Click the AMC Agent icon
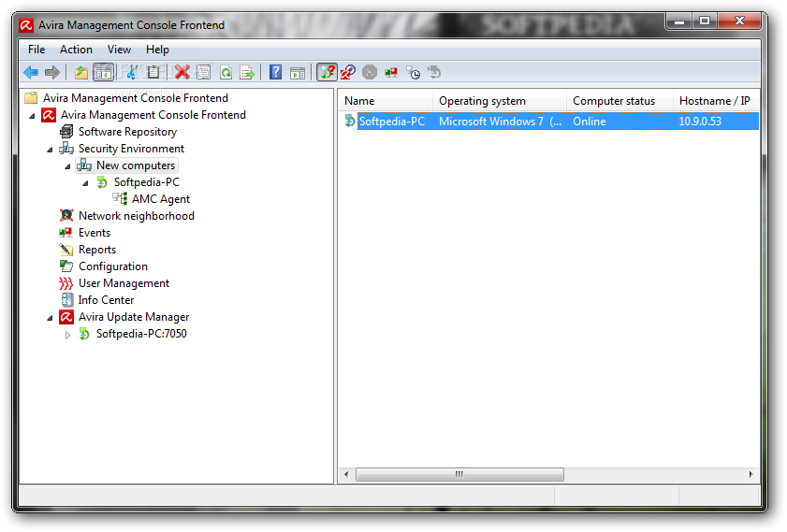Viewport: 787px width, 532px height. pyautogui.click(x=120, y=198)
